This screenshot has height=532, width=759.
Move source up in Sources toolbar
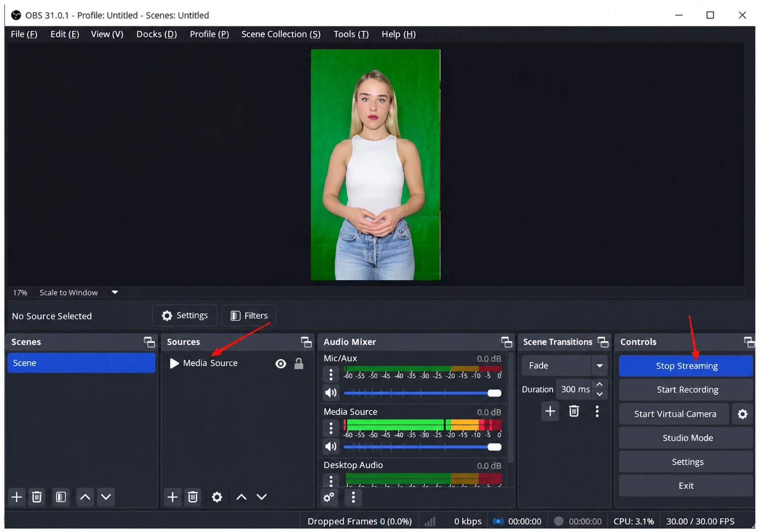click(x=242, y=497)
